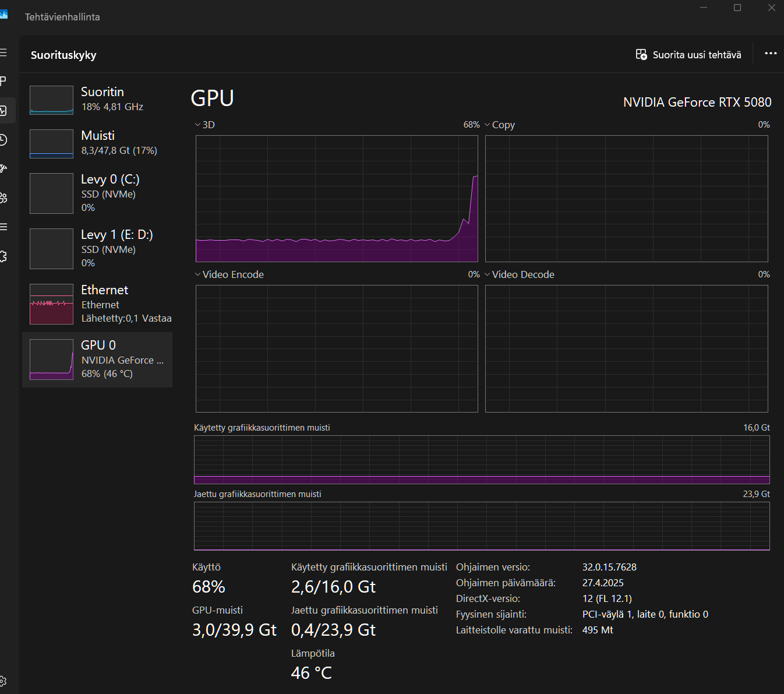Open the Startup apps icon in sidebar
Image resolution: width=784 pixels, height=694 pixels.
pyautogui.click(x=3, y=169)
